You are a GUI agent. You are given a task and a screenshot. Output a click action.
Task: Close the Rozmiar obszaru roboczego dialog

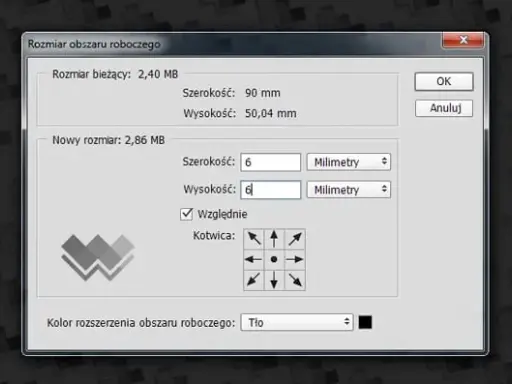coord(463,40)
